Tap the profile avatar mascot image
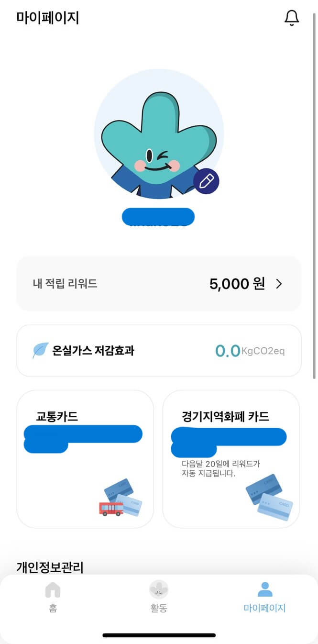 pos(159,134)
